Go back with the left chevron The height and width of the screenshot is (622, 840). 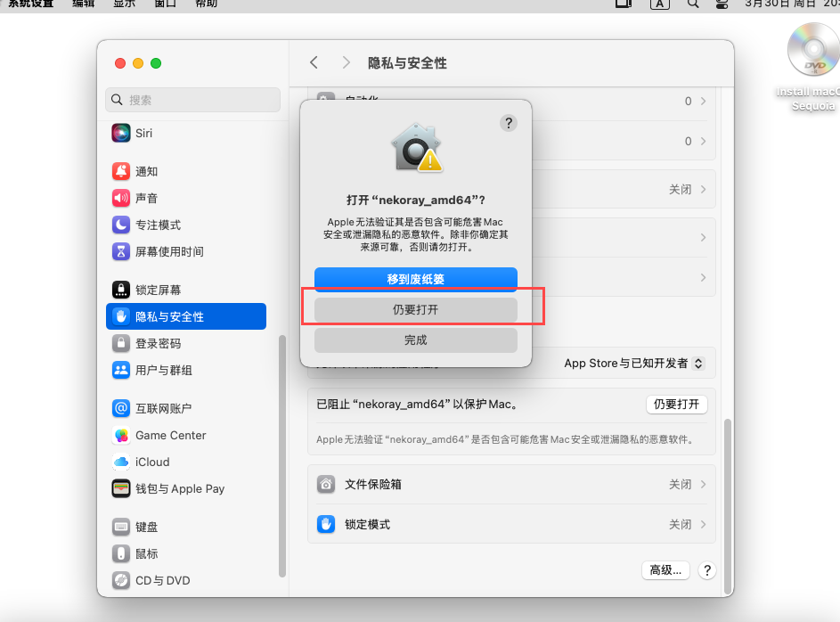click(x=314, y=62)
